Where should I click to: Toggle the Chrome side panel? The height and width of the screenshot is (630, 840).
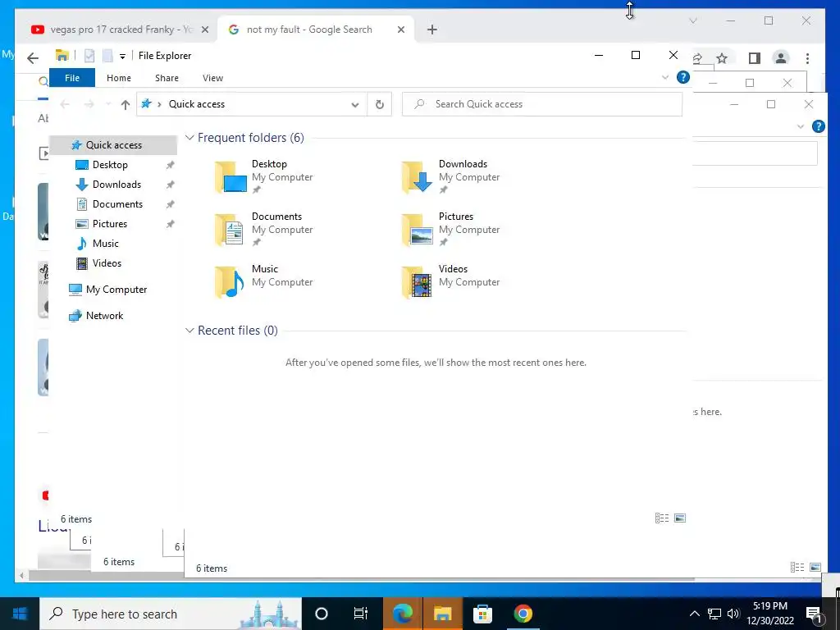click(755, 58)
